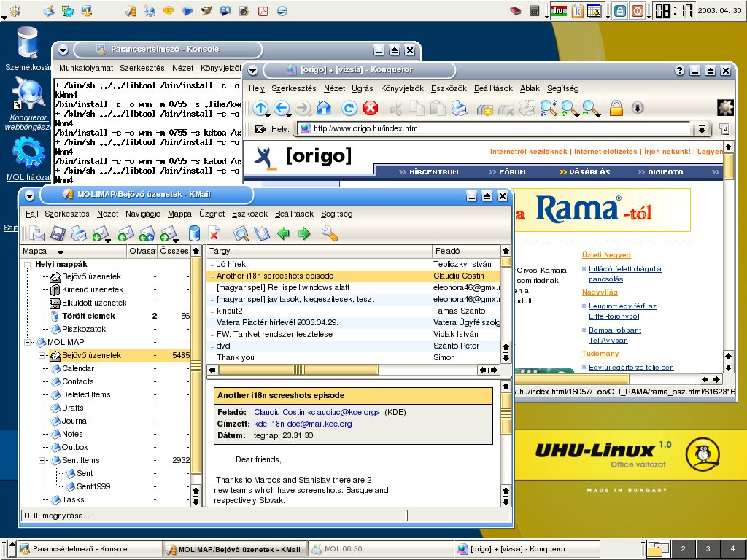Image resolution: width=747 pixels, height=560 pixels.
Task: Open the Konqueror URL history dropdown
Action: 702,129
